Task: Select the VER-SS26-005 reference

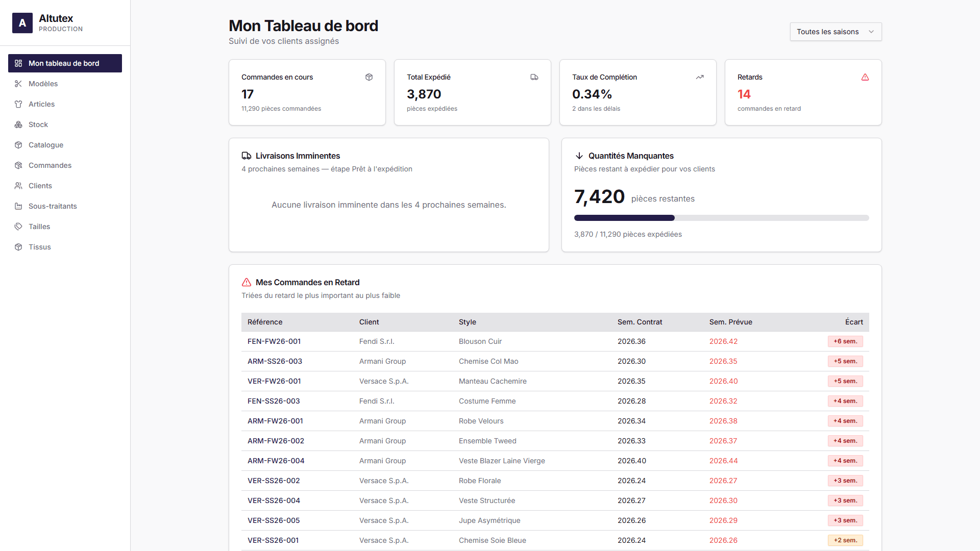Action: pyautogui.click(x=274, y=520)
